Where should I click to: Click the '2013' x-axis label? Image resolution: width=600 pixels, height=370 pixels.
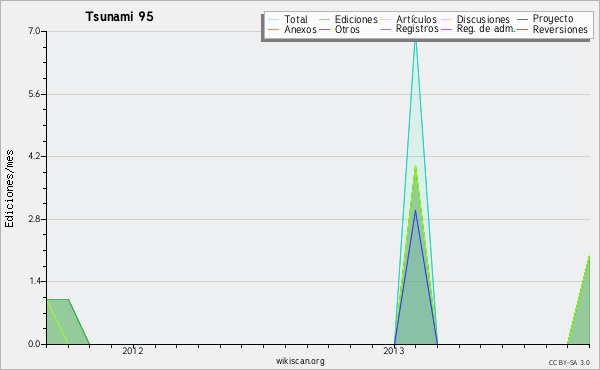[394, 351]
